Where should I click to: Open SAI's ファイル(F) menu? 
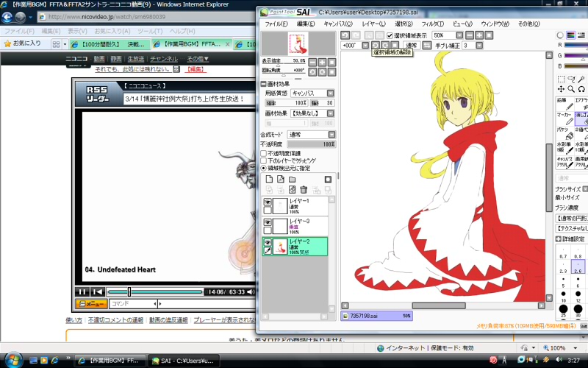pyautogui.click(x=276, y=24)
